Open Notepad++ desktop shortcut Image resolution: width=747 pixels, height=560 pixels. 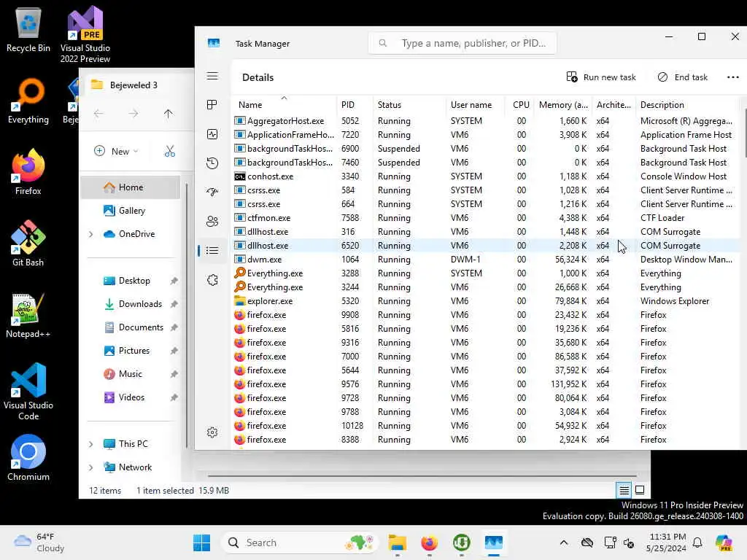click(28, 315)
